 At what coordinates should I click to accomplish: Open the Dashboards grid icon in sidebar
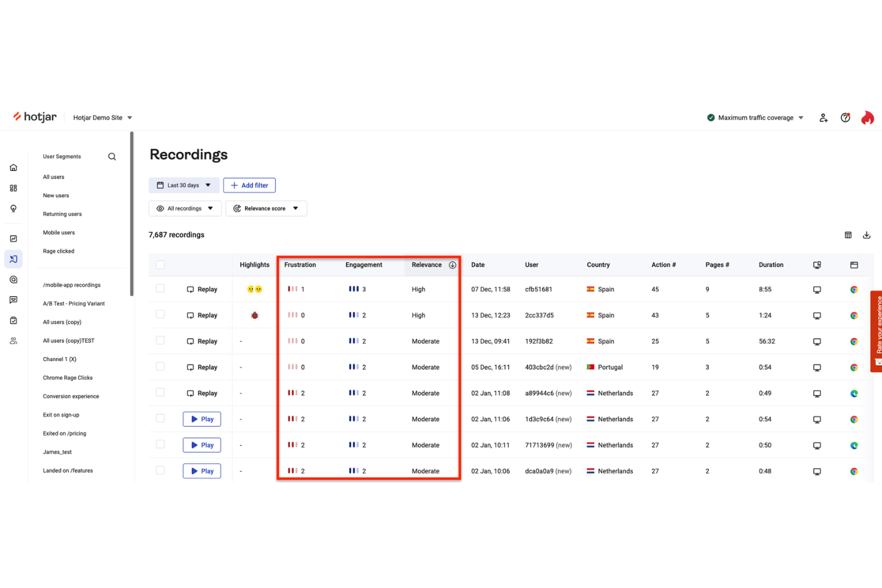(x=14, y=188)
